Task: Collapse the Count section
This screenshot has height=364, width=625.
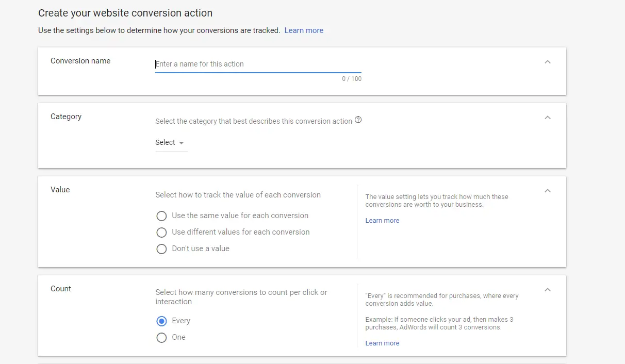Action: click(548, 290)
